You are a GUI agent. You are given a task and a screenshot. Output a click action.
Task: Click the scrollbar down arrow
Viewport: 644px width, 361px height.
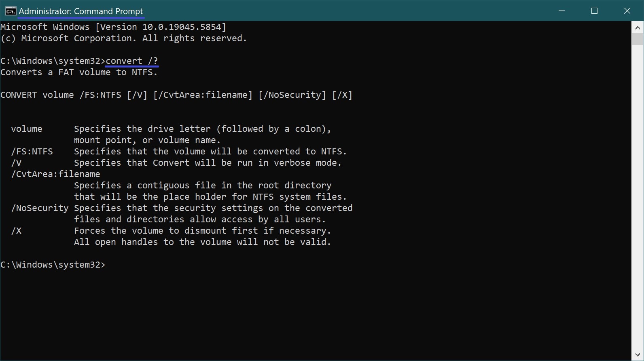click(638, 355)
